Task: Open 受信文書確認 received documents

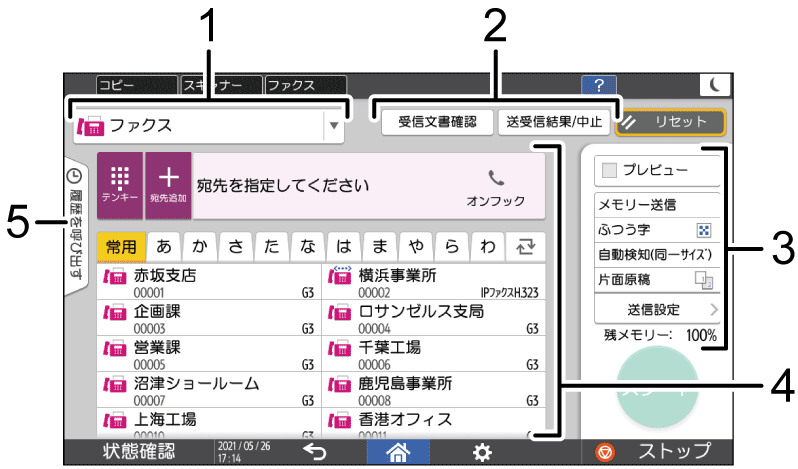Action: (x=437, y=122)
